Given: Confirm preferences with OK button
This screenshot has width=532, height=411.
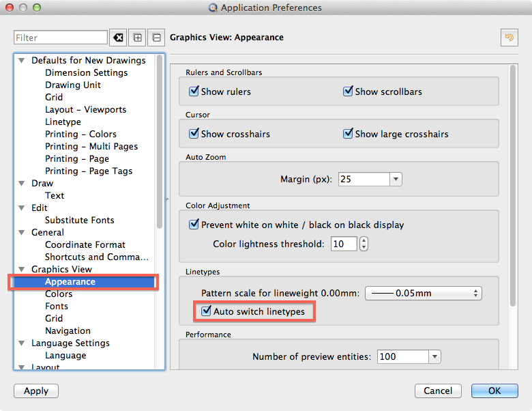Looking at the screenshot, I should (494, 391).
